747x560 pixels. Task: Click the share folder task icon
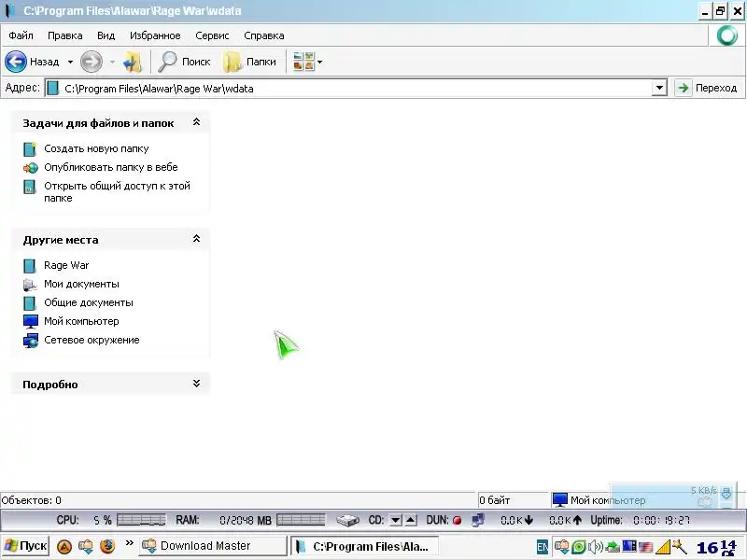(x=30, y=187)
